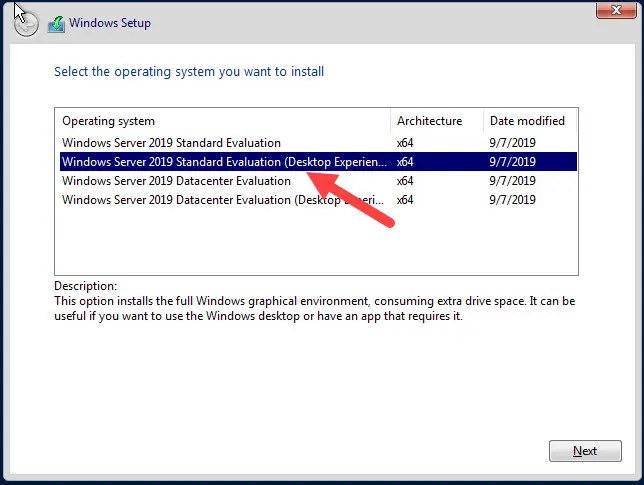This screenshot has width=644, height=485.
Task: Click the circular back arrow button
Action: click(26, 24)
